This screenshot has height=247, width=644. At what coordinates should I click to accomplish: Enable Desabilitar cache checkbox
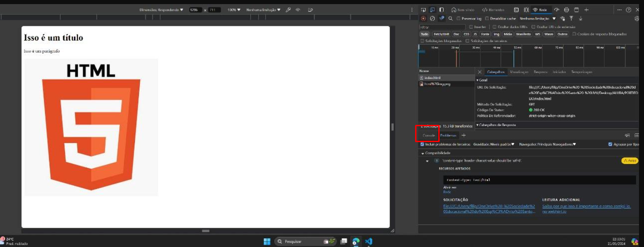point(487,19)
